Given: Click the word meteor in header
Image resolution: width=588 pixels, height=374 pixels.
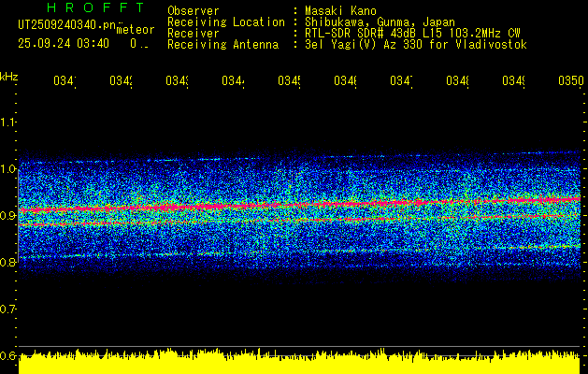Looking at the screenshot, I should click(x=136, y=30).
